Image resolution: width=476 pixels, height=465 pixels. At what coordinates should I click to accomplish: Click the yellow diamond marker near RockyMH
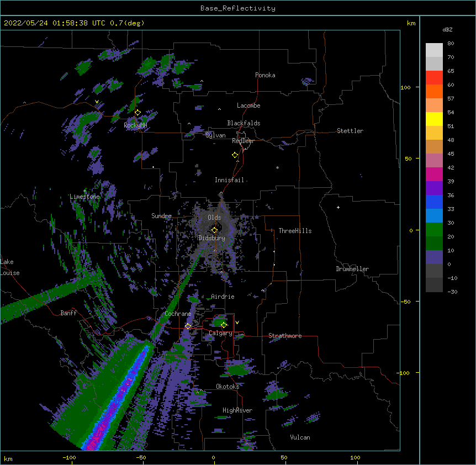[x=137, y=112]
